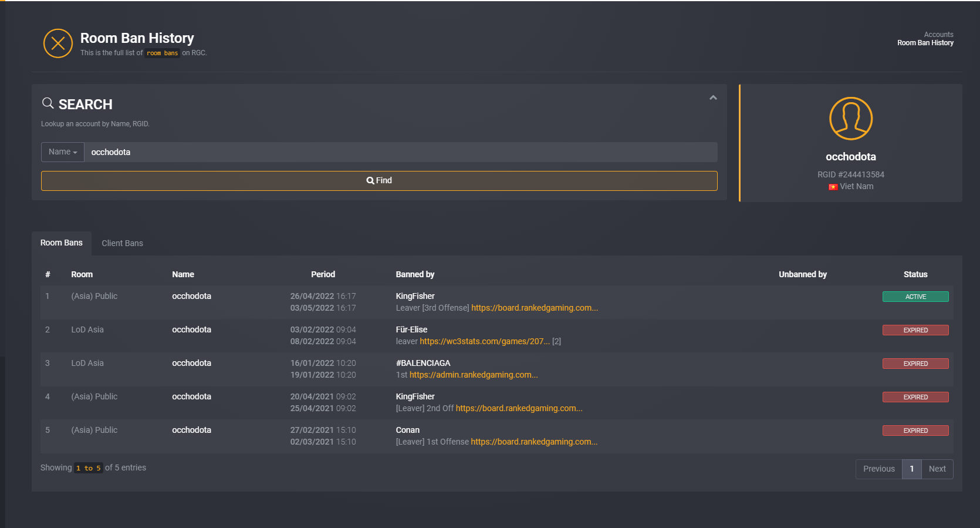Click the 27/02/2021 15:10 period date

[x=323, y=430]
